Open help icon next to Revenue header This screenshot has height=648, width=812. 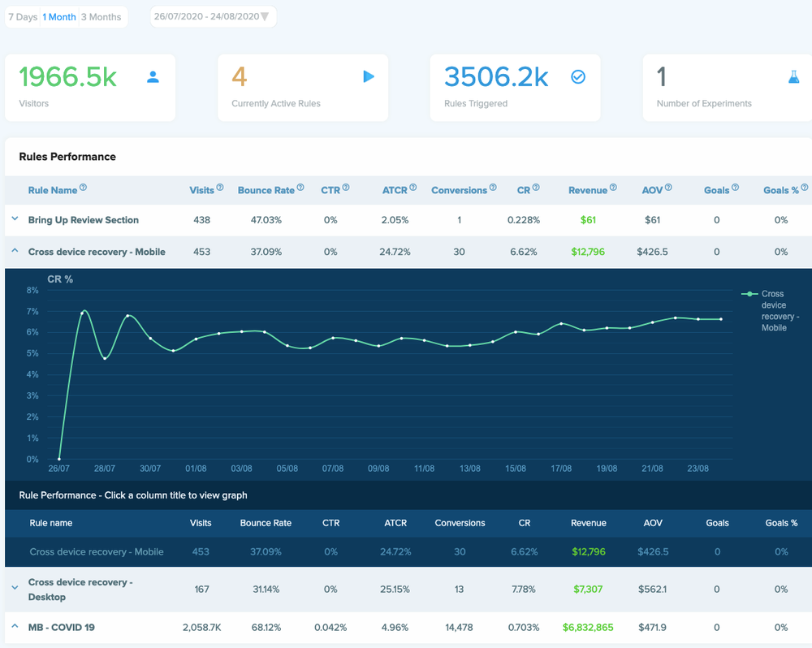coord(613,188)
